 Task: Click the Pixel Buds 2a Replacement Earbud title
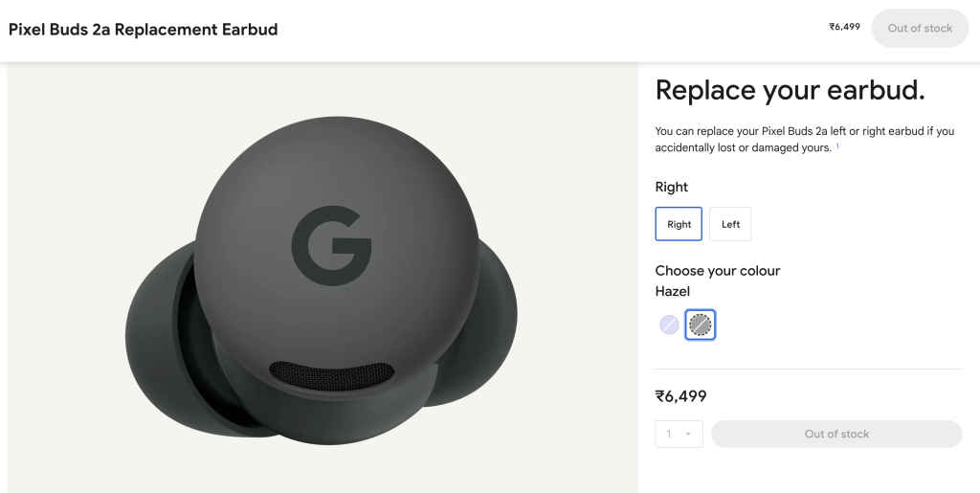[144, 29]
